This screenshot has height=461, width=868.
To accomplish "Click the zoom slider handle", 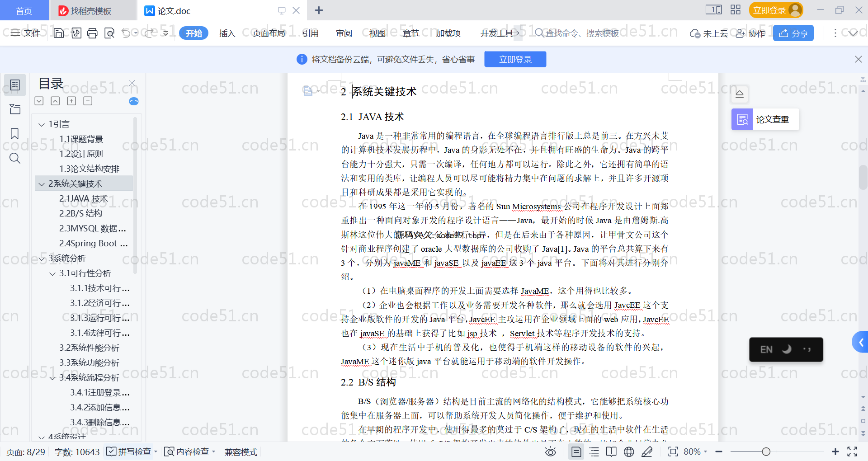I will [x=766, y=452].
